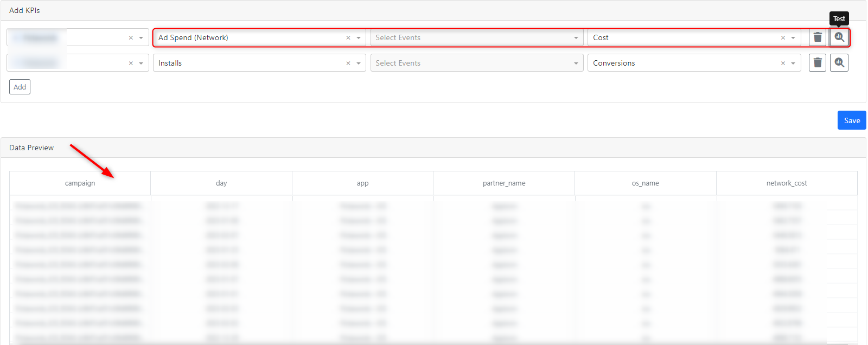Open Select Events dropdown in second row
This screenshot has width=868, height=345.
[476, 63]
